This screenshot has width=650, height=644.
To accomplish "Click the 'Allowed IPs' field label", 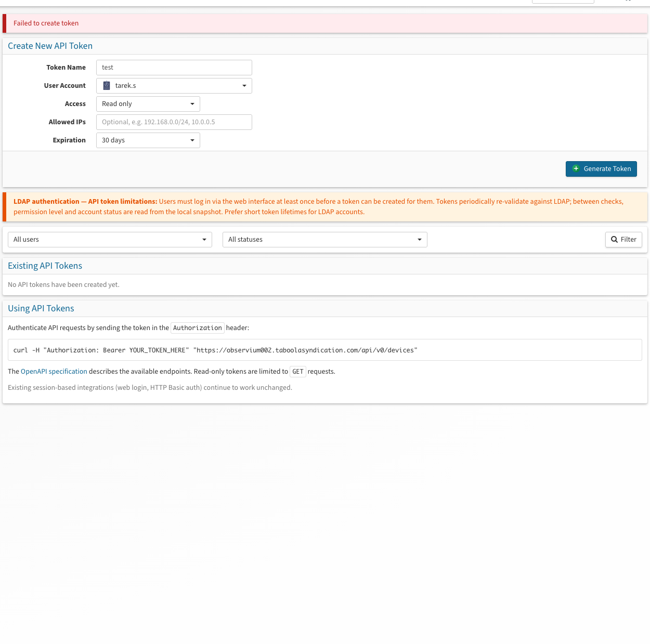I will coord(67,122).
